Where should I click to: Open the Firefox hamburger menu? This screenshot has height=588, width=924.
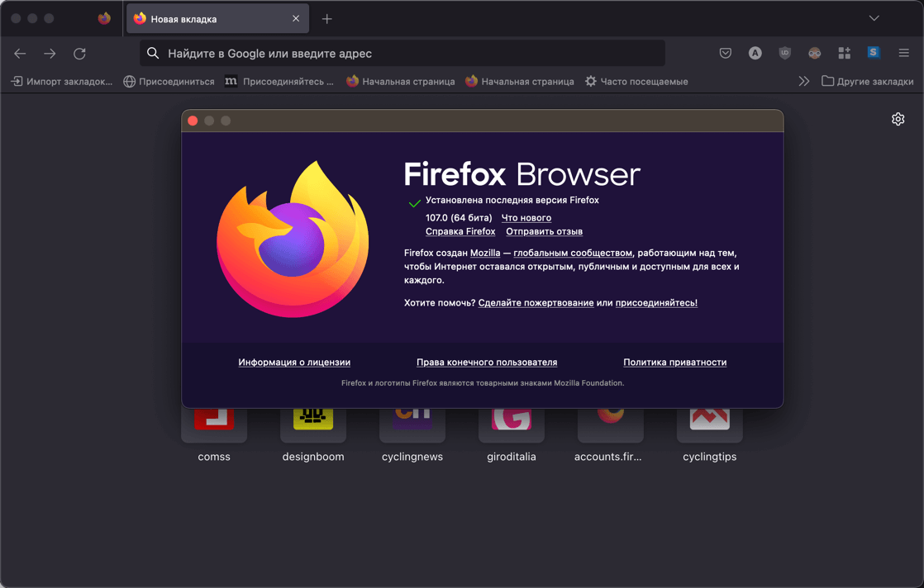pos(903,53)
